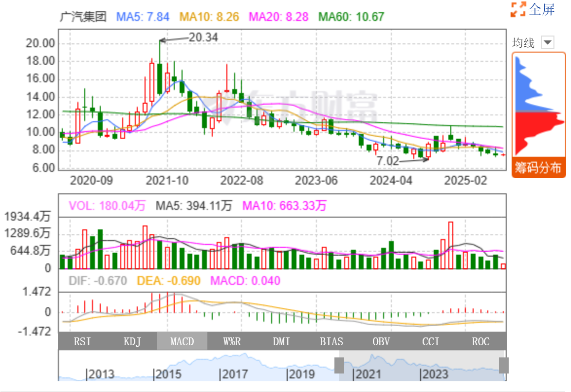Image resolution: width=571 pixels, height=392 pixels.
Task: Click the MA60: 10.67 legend label
Action: coord(351,17)
